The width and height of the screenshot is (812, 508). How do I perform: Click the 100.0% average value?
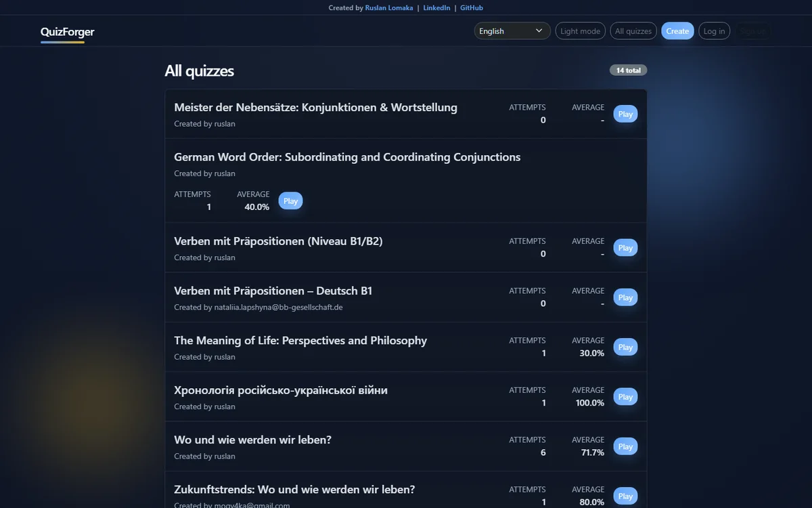pyautogui.click(x=589, y=403)
